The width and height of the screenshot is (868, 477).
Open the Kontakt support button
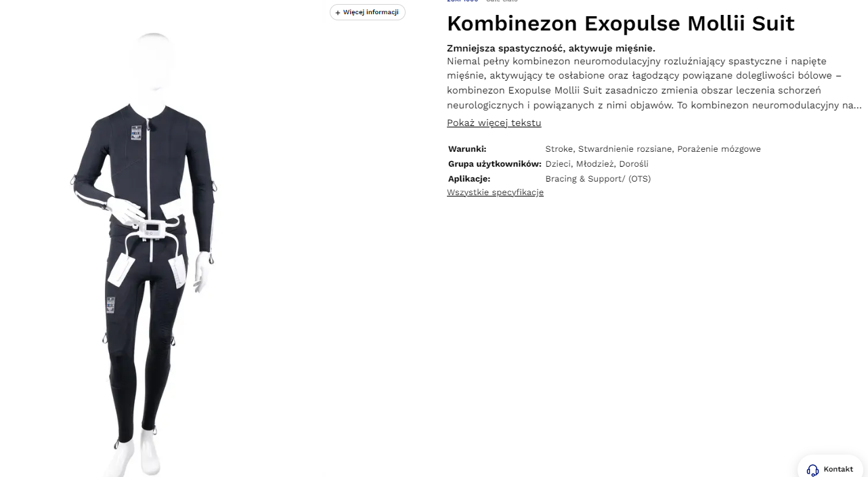(830, 468)
